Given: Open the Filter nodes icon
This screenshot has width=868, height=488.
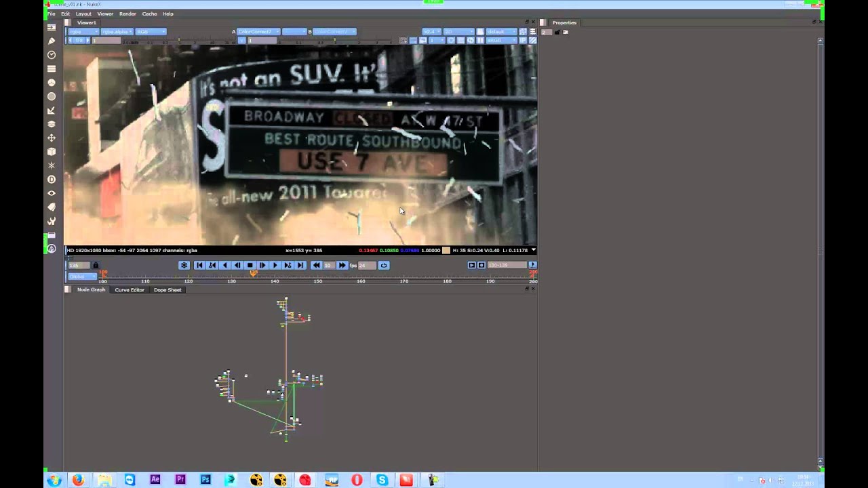Looking at the screenshot, I should (x=52, y=96).
